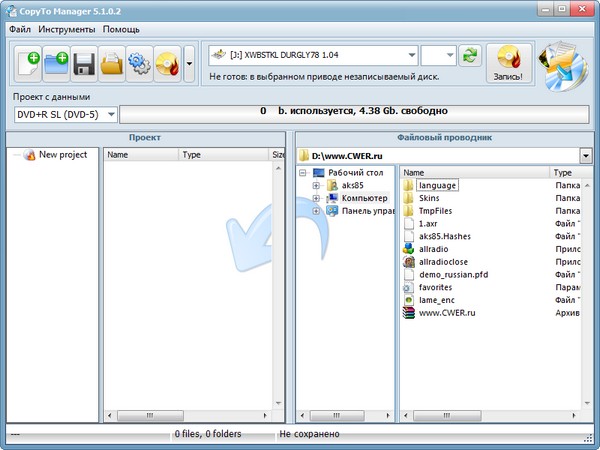Open the Инструменты menu
Screen dimensions: 600x450
pyautogui.click(x=67, y=29)
